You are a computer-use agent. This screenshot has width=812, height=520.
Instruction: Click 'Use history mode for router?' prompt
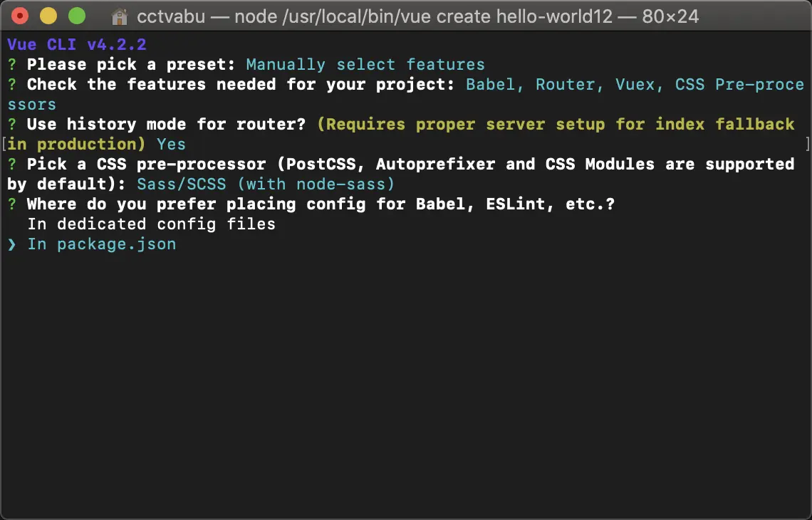(x=166, y=125)
